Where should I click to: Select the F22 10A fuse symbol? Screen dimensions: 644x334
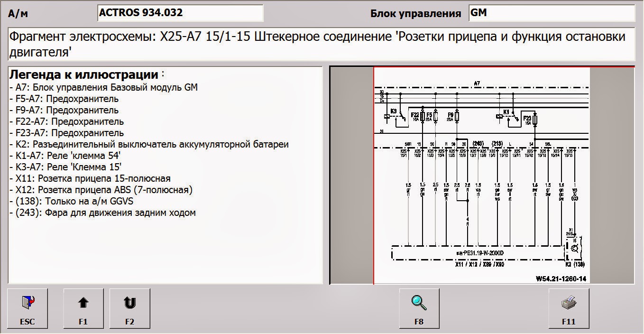[422, 117]
